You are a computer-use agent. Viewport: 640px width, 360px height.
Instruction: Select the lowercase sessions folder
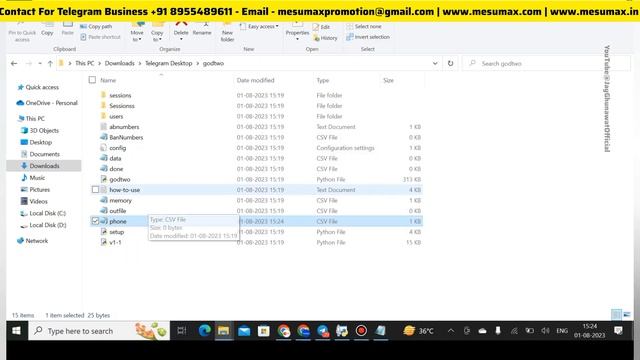click(120, 95)
